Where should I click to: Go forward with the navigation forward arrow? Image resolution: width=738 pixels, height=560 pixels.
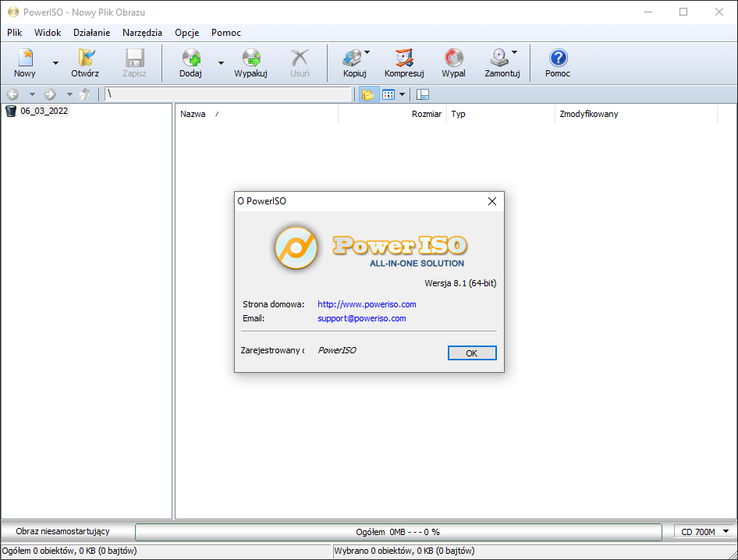tap(50, 94)
